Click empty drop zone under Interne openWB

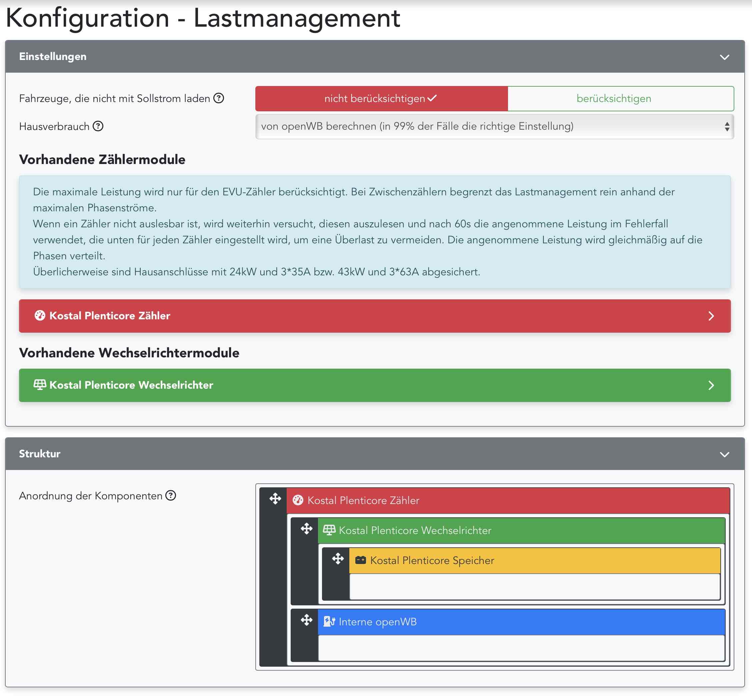pyautogui.click(x=521, y=648)
